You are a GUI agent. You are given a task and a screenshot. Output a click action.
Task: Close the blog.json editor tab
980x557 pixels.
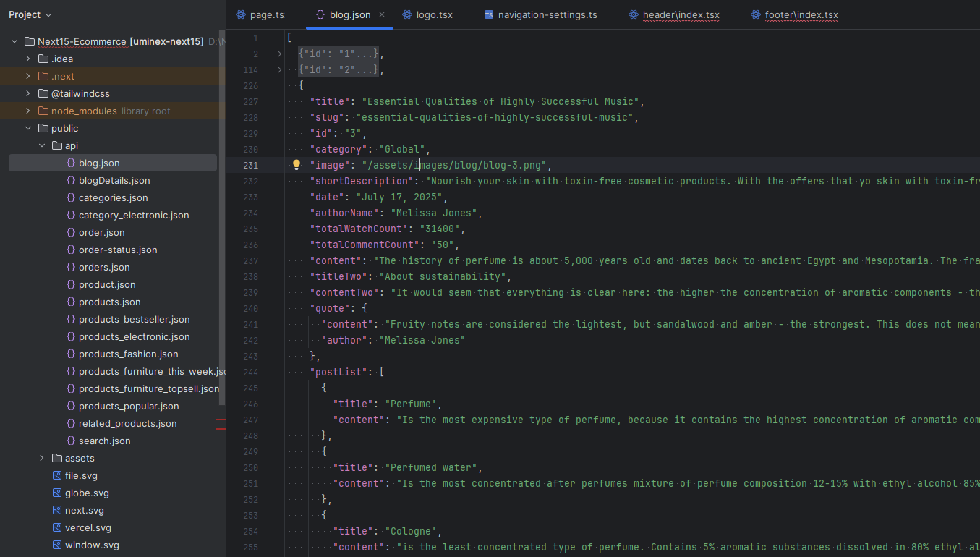382,14
